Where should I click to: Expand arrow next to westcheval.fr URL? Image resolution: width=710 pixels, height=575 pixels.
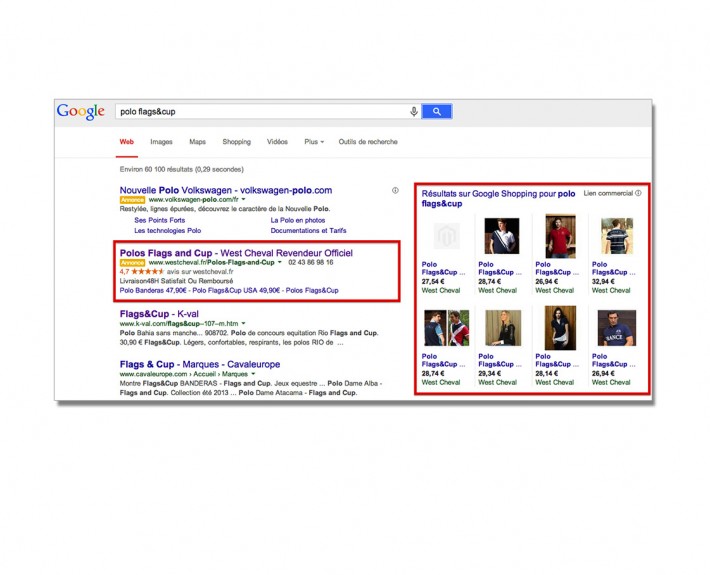click(x=280, y=262)
